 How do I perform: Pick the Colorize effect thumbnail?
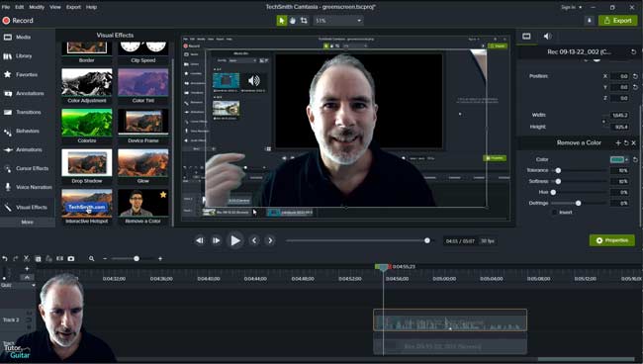point(86,126)
